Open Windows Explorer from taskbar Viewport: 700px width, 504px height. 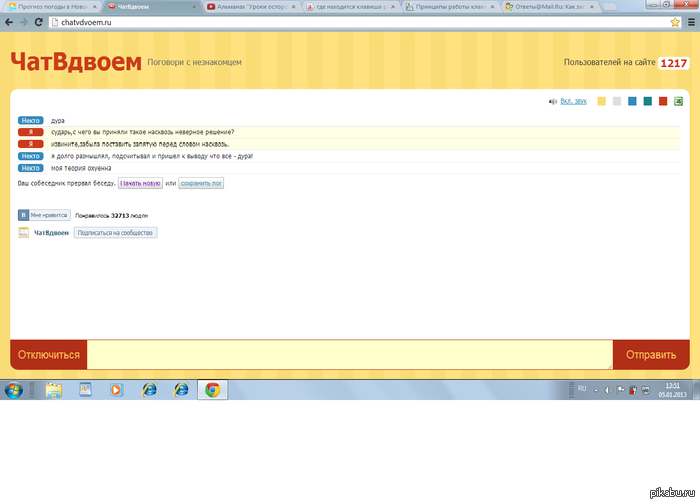point(54,390)
